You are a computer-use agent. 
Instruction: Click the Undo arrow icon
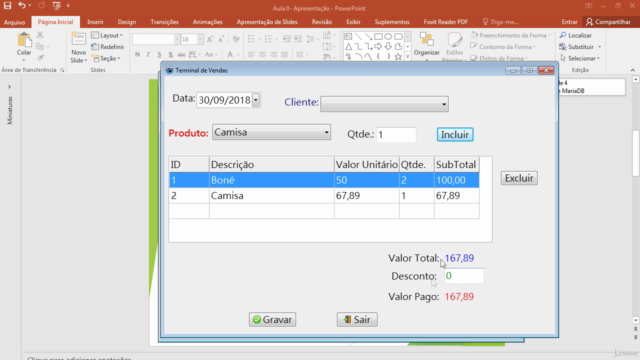22,6
